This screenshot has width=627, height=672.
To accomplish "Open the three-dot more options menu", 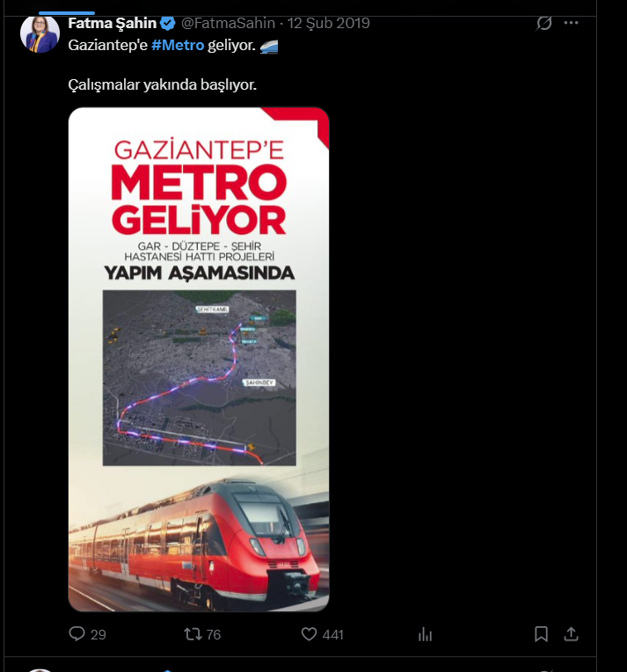I will [571, 23].
